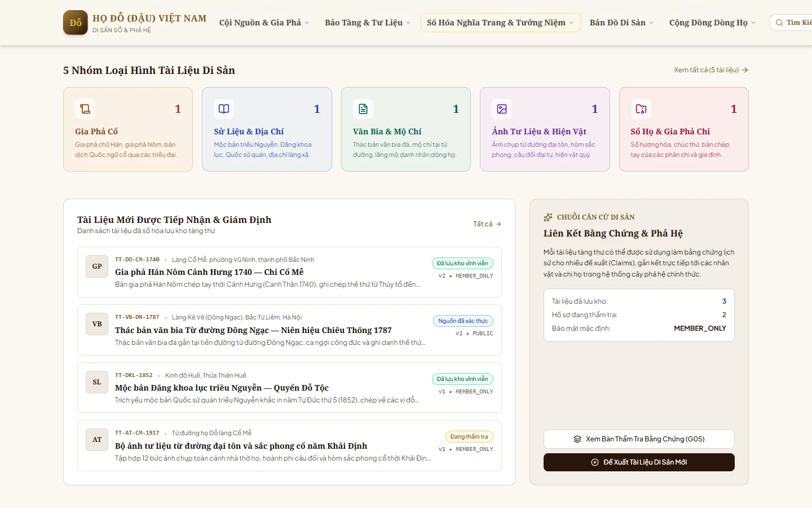Screen dimensions: 812x508
Task: Click the sparkle icon beside Chuỗi Căn Cứ Di Sản
Action: pyautogui.click(x=548, y=217)
